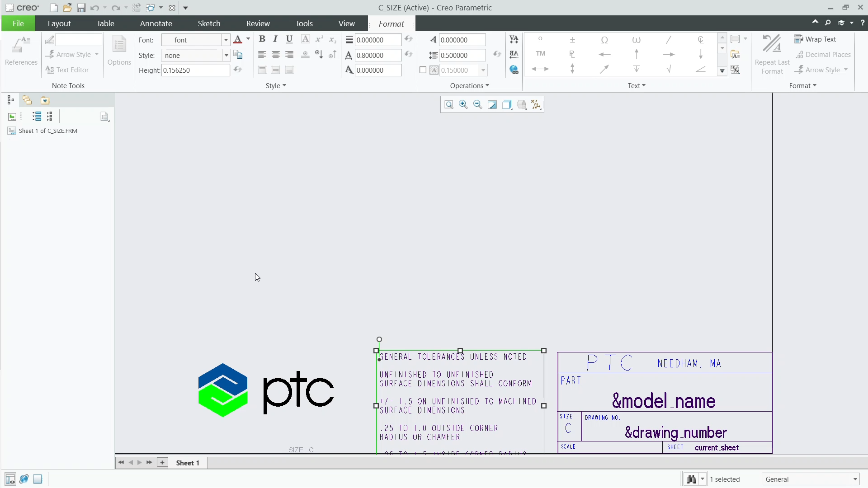Insert the left arrow symbol
The height and width of the screenshot is (488, 868).
coord(604,54)
